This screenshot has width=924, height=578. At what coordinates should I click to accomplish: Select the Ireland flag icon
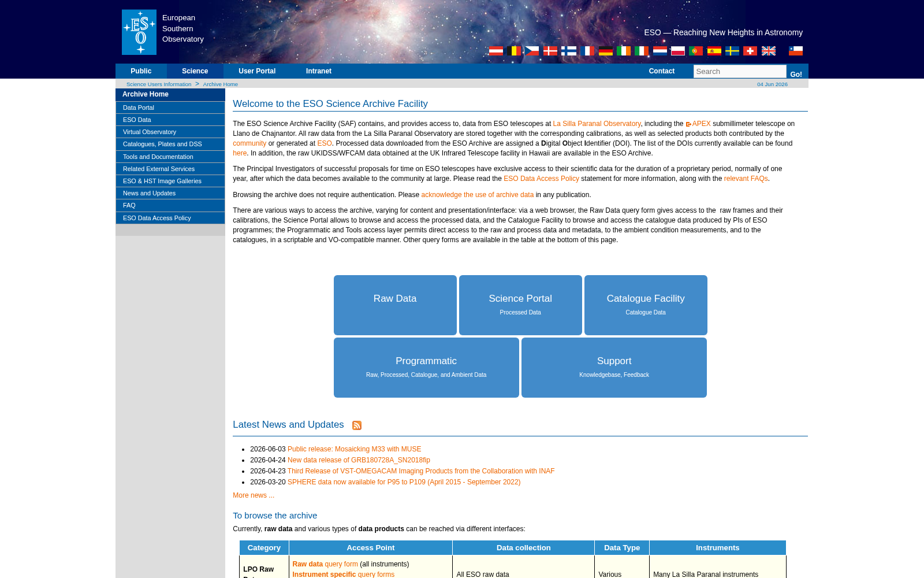(624, 51)
